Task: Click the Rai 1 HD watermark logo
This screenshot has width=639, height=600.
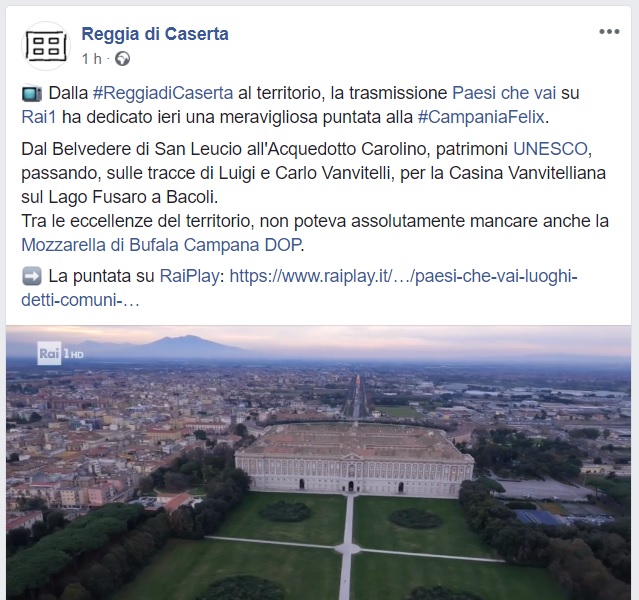Action: [60, 353]
